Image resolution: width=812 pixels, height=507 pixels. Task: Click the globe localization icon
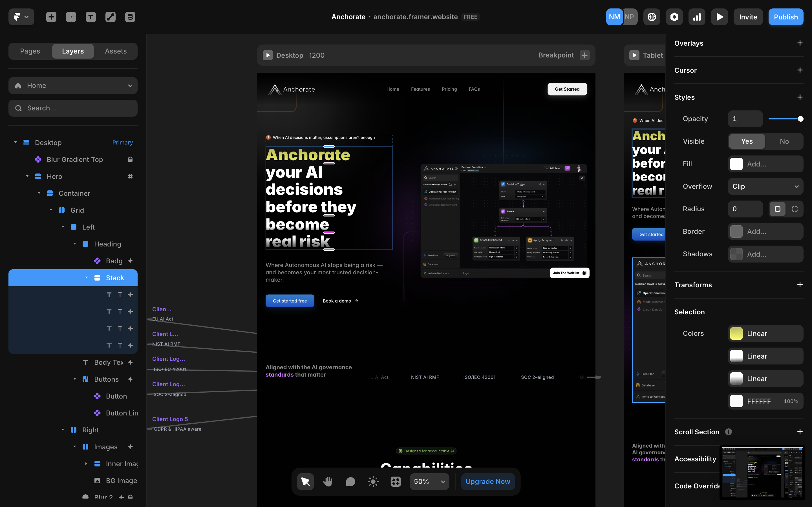click(652, 17)
